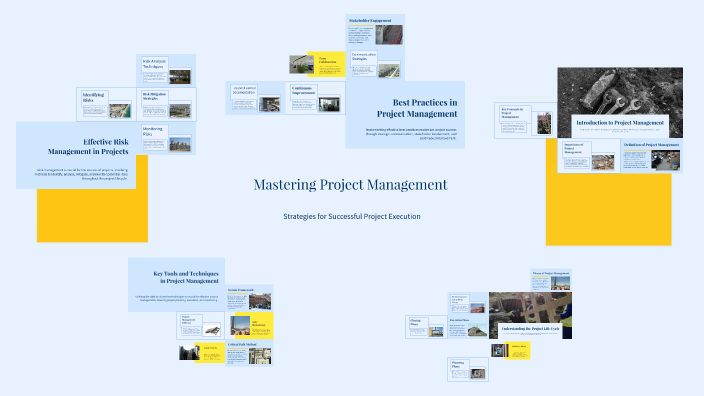
Task: Open the Planning Phase slide
Action: point(468,370)
